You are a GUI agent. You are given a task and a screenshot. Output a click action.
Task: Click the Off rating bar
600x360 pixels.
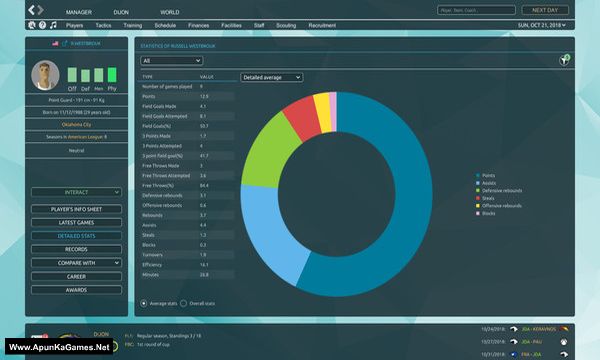point(72,75)
